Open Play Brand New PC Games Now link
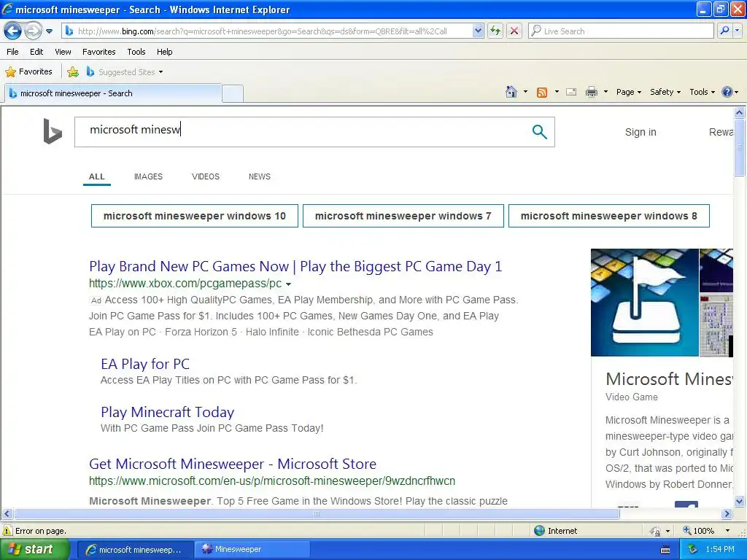Screen dimensions: 747x560 [295, 266]
